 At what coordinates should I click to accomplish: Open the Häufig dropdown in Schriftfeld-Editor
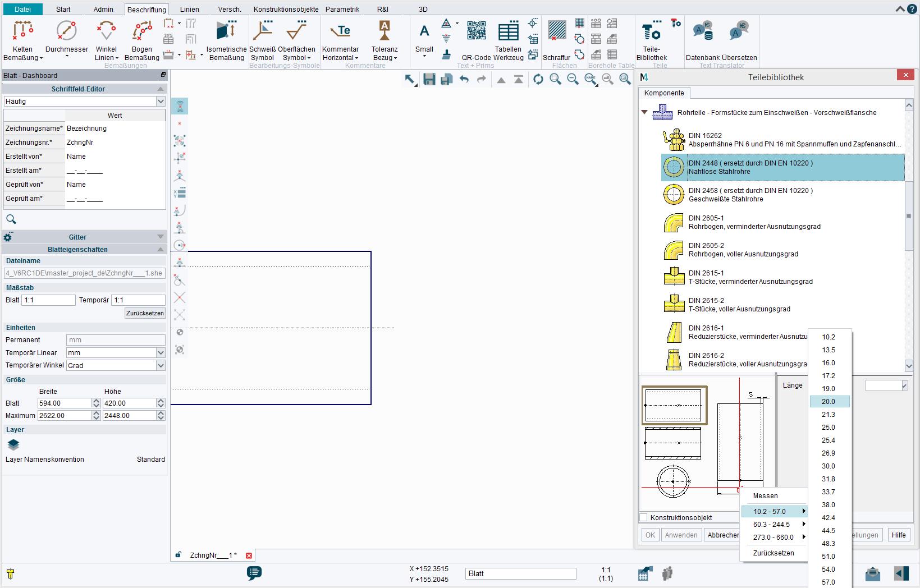click(161, 102)
